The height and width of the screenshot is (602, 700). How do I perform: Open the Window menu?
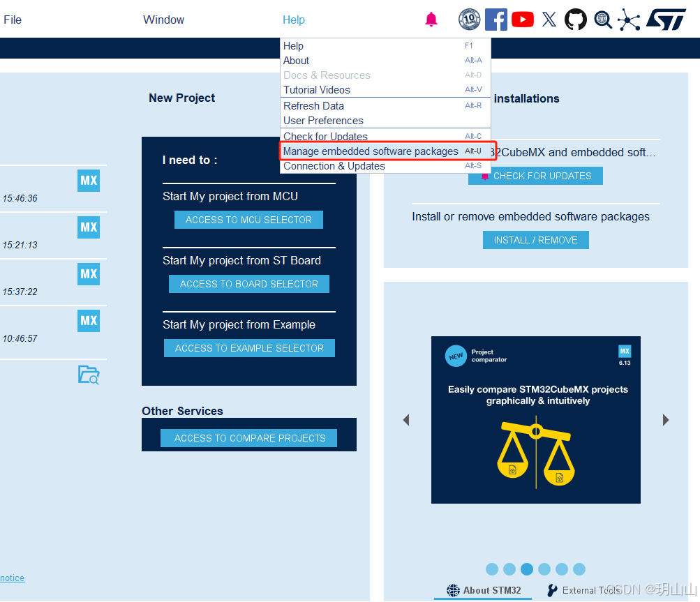(x=163, y=20)
